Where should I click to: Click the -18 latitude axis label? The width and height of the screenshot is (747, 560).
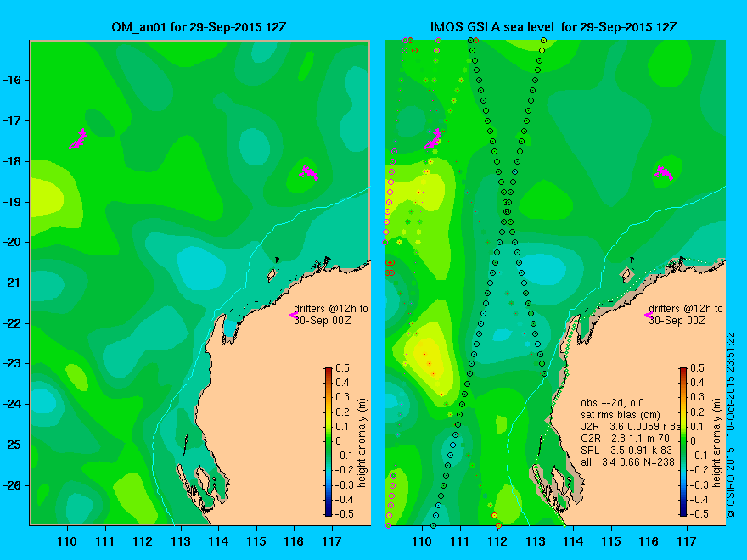coord(13,161)
